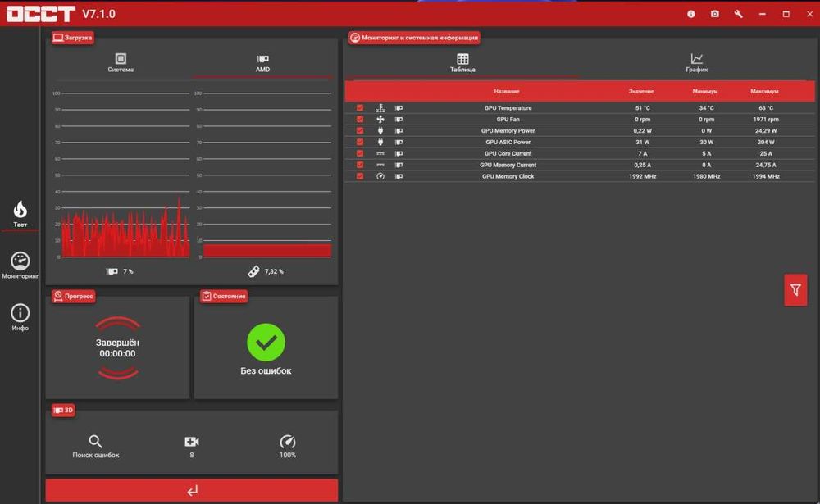Uncheck the GPU Fan checkbox
820x504 pixels.
click(360, 119)
